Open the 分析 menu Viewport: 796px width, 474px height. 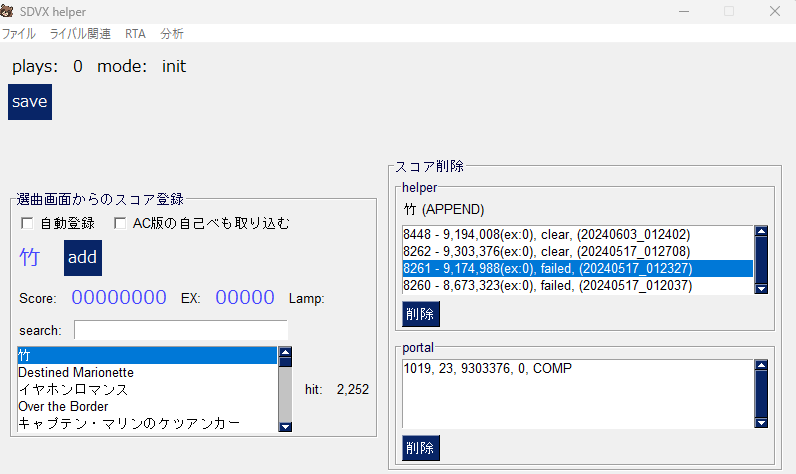click(172, 33)
